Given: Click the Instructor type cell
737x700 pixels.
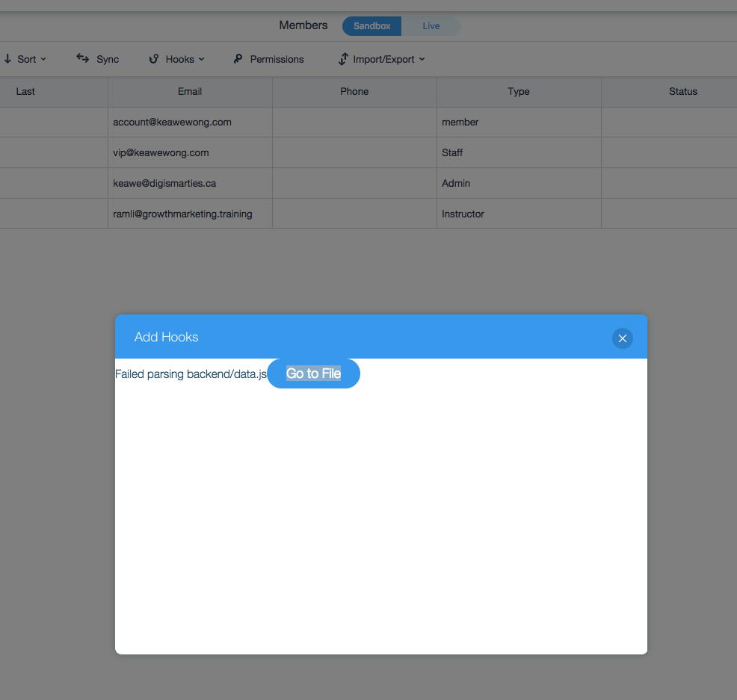Looking at the screenshot, I should 519,214.
